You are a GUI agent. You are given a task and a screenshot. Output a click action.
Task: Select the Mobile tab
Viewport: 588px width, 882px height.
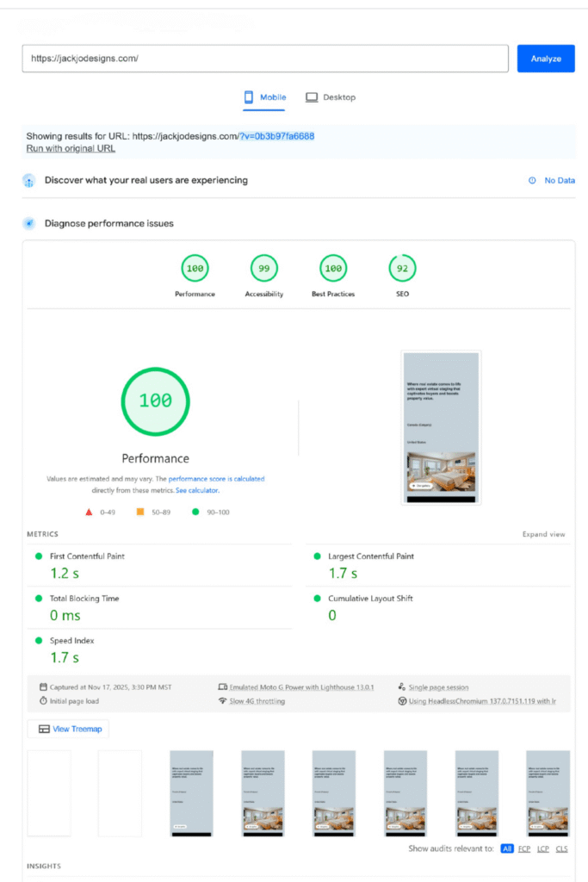[264, 97]
